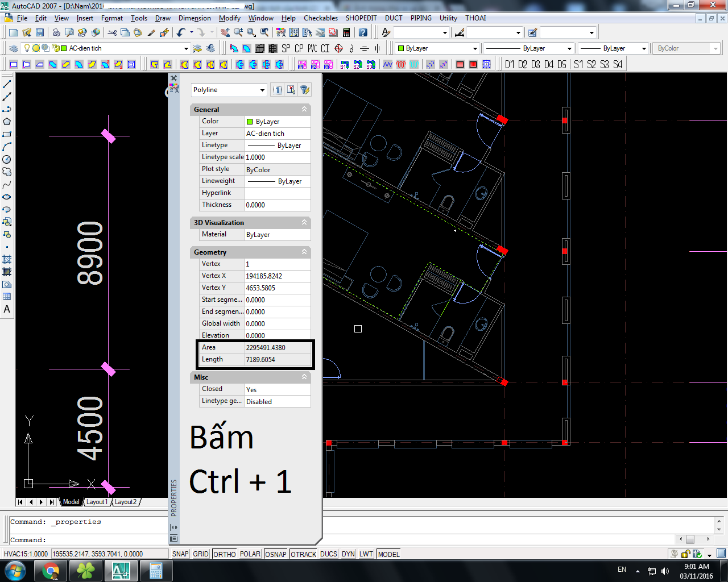Image resolution: width=728 pixels, height=582 pixels.
Task: Click the Save icon in toolbar
Action: [x=40, y=32]
